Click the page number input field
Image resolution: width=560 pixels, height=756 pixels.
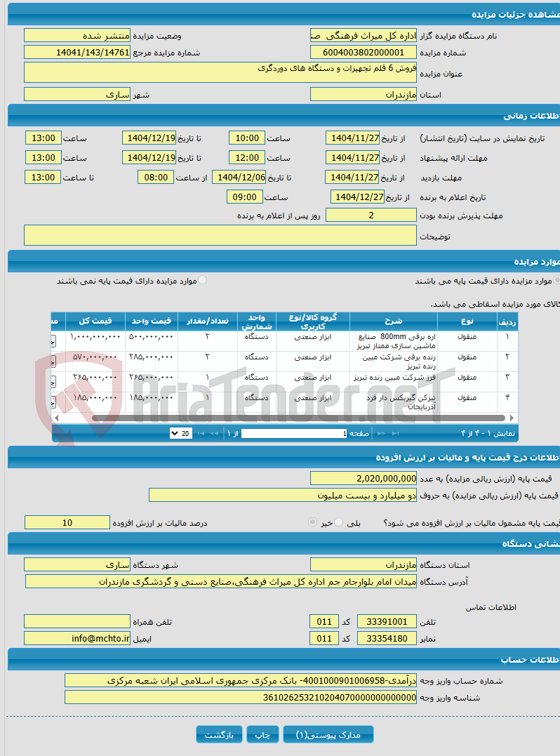(294, 433)
